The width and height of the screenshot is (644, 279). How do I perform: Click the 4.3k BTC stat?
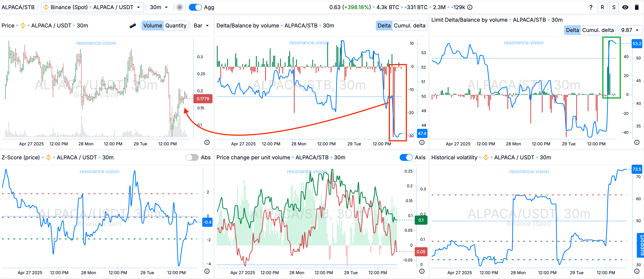point(387,7)
